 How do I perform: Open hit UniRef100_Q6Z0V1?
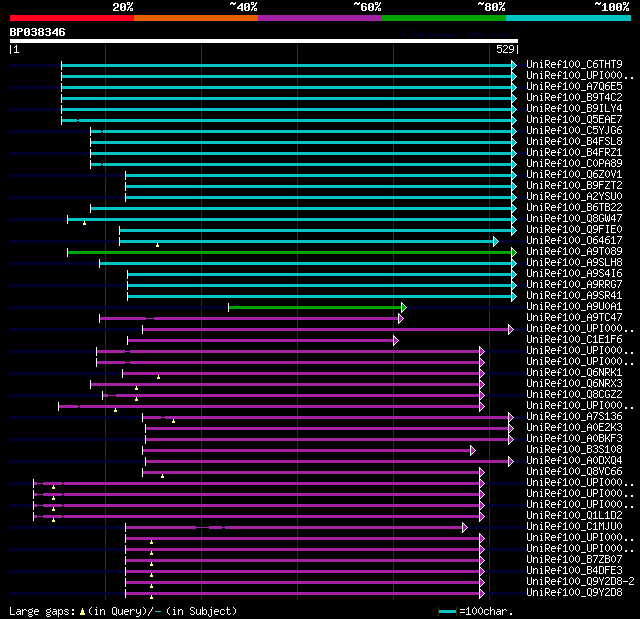[574, 175]
